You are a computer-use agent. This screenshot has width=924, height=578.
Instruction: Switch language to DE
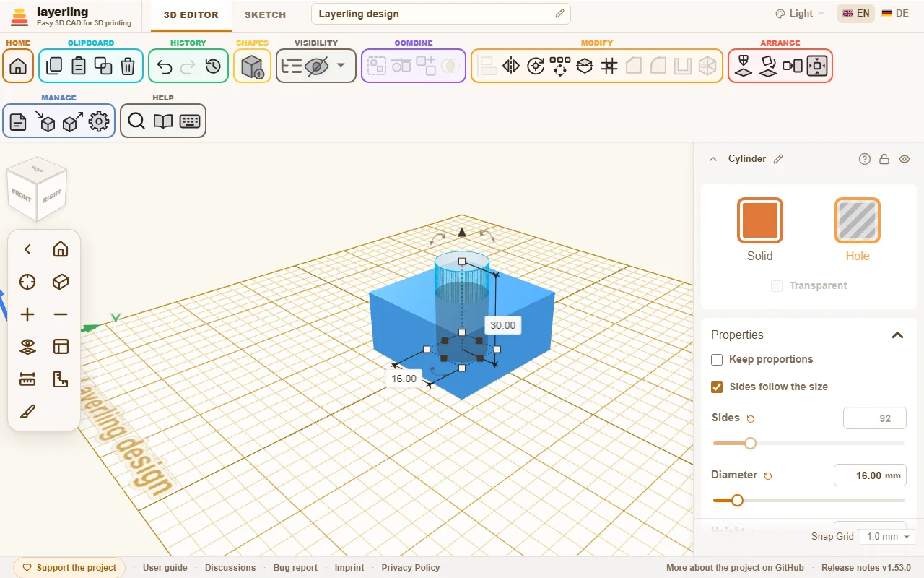895,14
